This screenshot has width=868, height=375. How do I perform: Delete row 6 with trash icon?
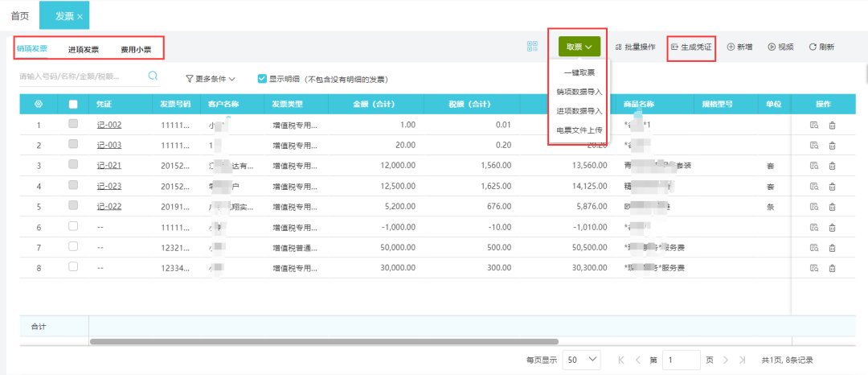click(x=832, y=227)
